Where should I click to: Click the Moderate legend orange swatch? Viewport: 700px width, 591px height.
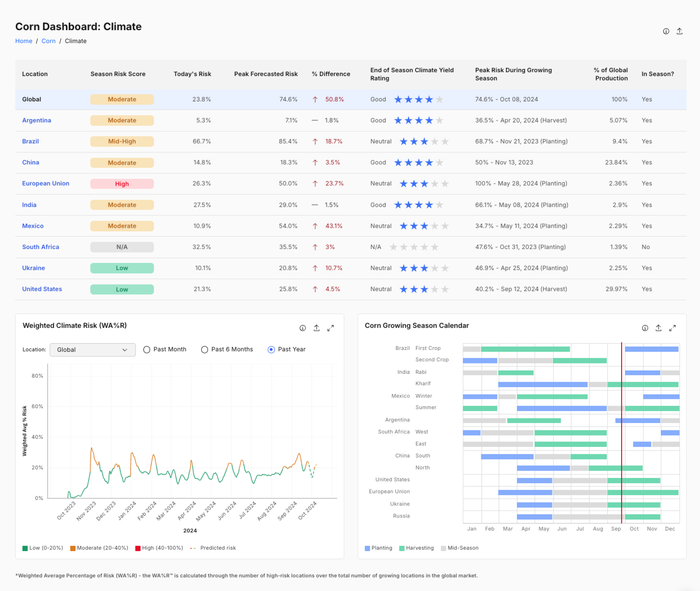73,548
